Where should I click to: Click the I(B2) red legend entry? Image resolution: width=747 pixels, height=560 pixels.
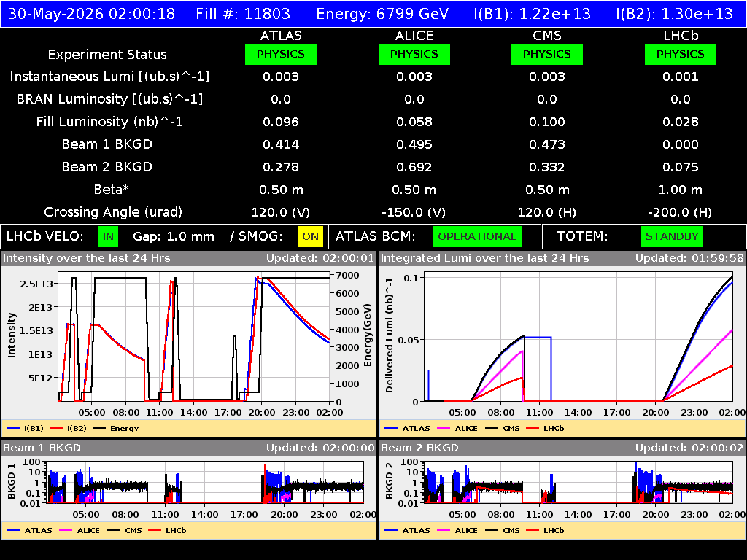(x=68, y=429)
